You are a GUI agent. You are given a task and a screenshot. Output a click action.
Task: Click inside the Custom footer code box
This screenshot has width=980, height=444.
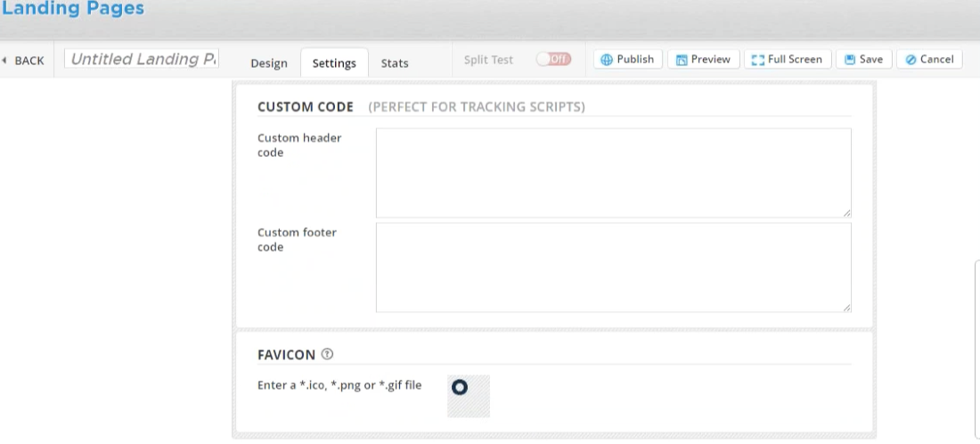(x=613, y=267)
